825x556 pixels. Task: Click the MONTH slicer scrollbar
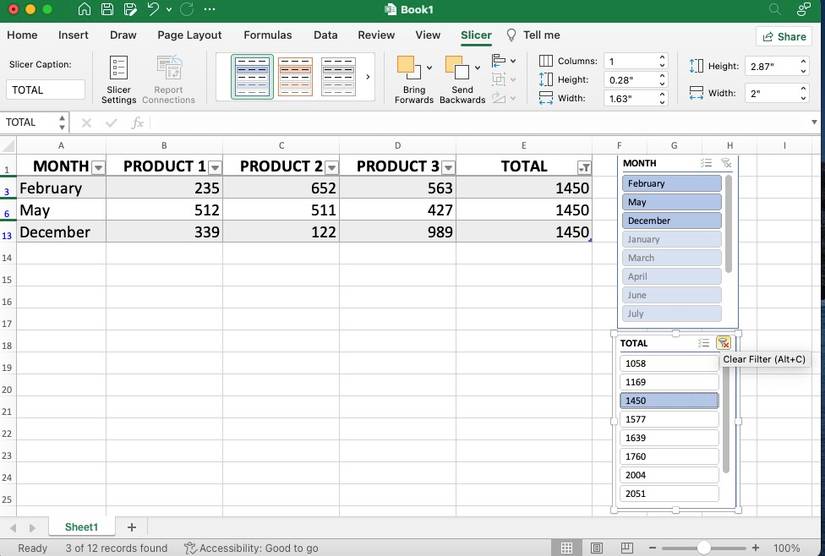coord(729,224)
